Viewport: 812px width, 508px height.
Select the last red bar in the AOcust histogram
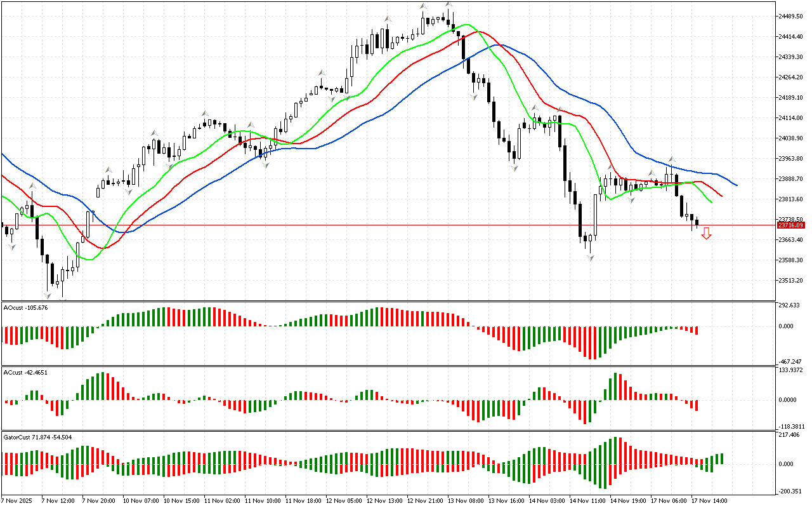[x=696, y=331]
